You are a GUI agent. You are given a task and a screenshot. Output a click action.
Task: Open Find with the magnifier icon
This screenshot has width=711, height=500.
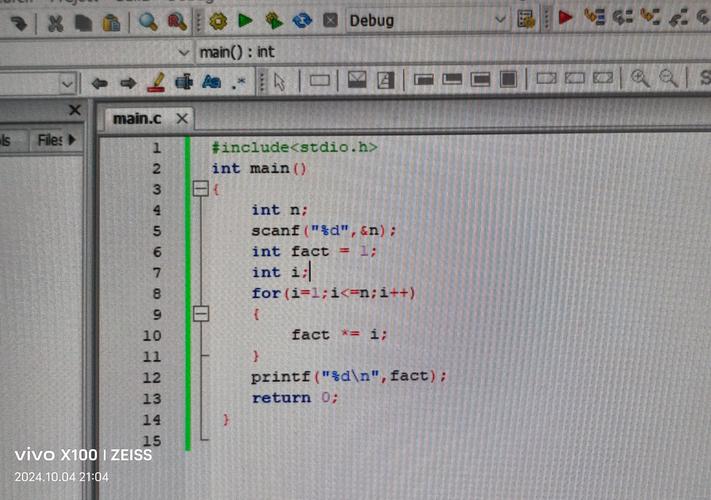click(148, 21)
